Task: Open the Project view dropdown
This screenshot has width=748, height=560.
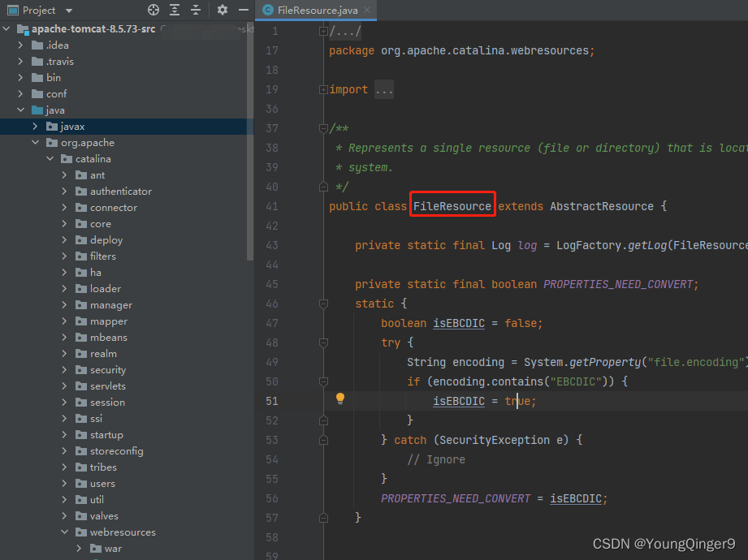Action: pos(69,11)
